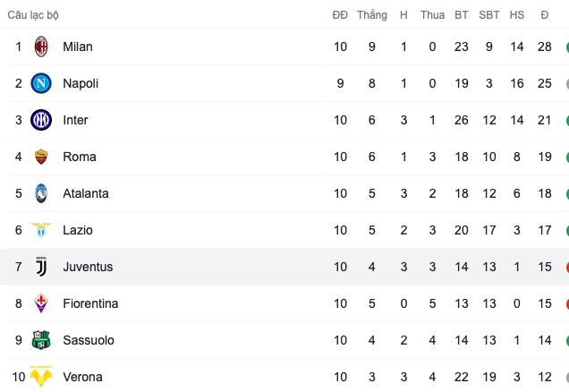Select the Inter club badge
The image size is (569, 392).
click(41, 120)
